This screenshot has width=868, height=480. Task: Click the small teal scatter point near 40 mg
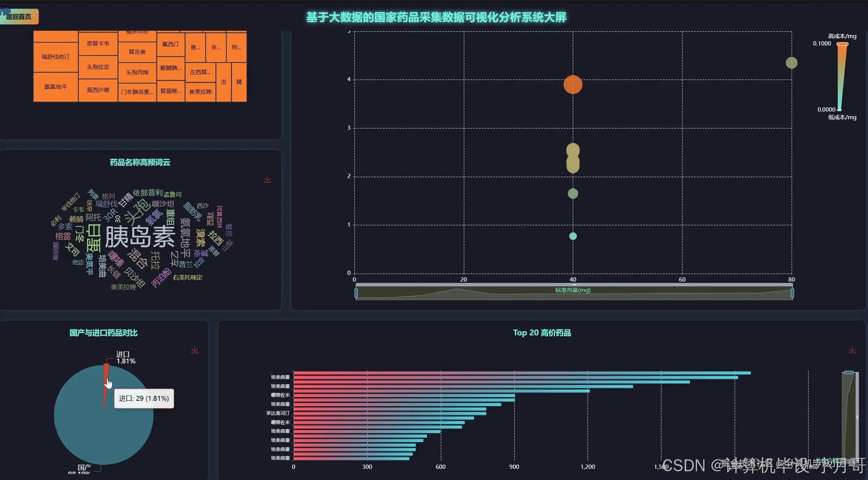pyautogui.click(x=573, y=236)
